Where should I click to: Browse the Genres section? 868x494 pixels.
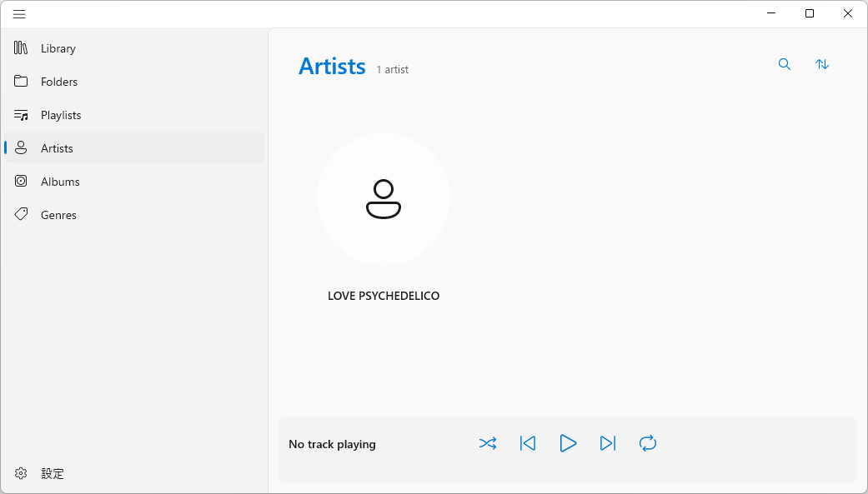click(58, 215)
